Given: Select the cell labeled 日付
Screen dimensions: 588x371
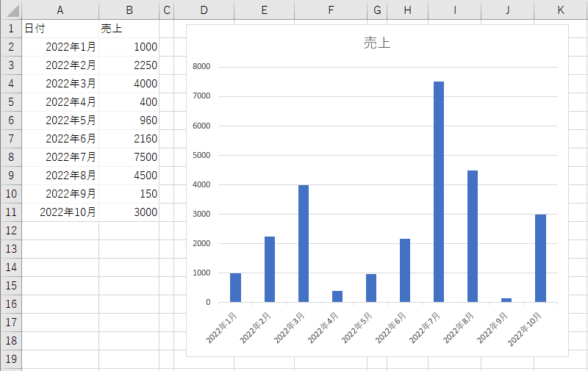Looking at the screenshot, I should (60, 29).
